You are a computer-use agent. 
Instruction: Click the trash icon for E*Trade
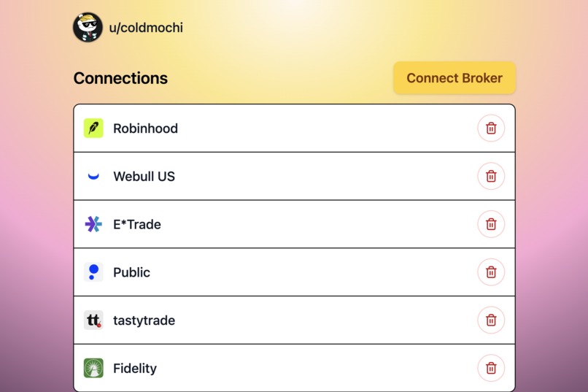click(x=491, y=224)
